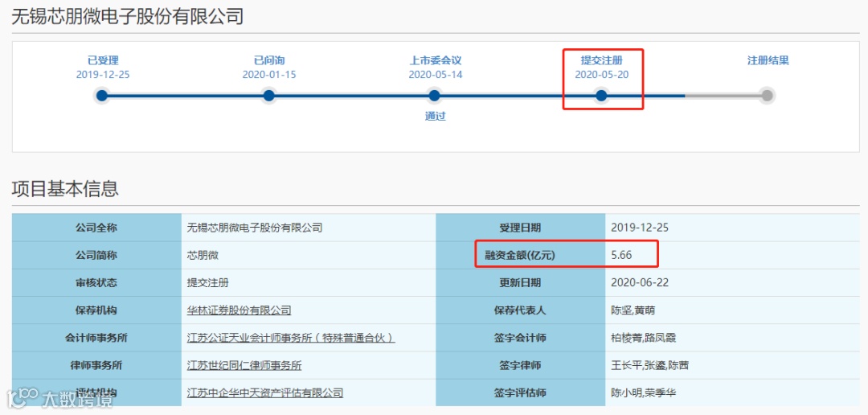
Task: Click the signing lawyers 王长平,张鎏,陈茜
Action: 650,366
